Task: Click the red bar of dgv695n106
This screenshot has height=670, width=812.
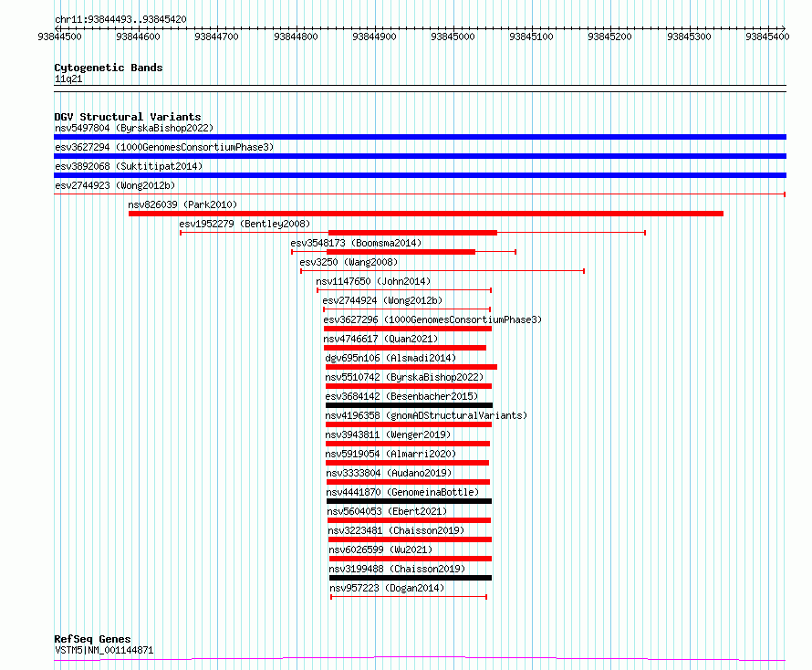Action: (411, 367)
